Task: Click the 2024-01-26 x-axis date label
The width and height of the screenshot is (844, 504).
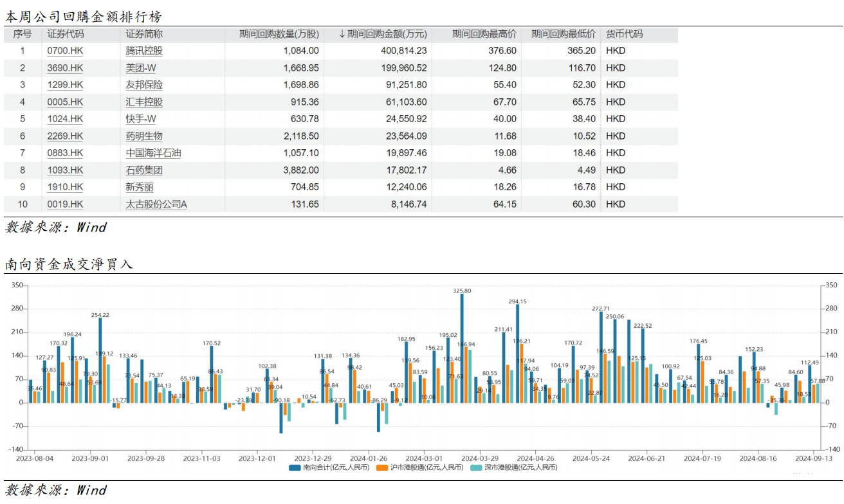Action: coord(369,458)
